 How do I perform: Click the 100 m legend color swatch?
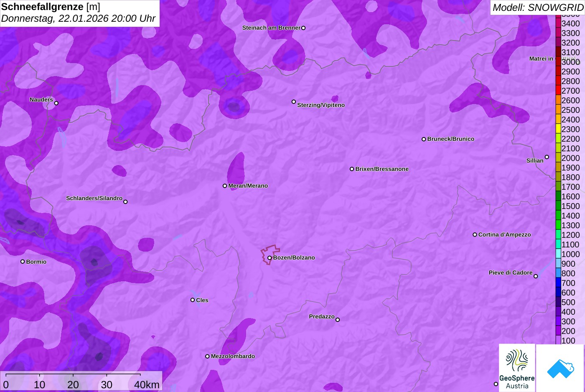(558, 341)
